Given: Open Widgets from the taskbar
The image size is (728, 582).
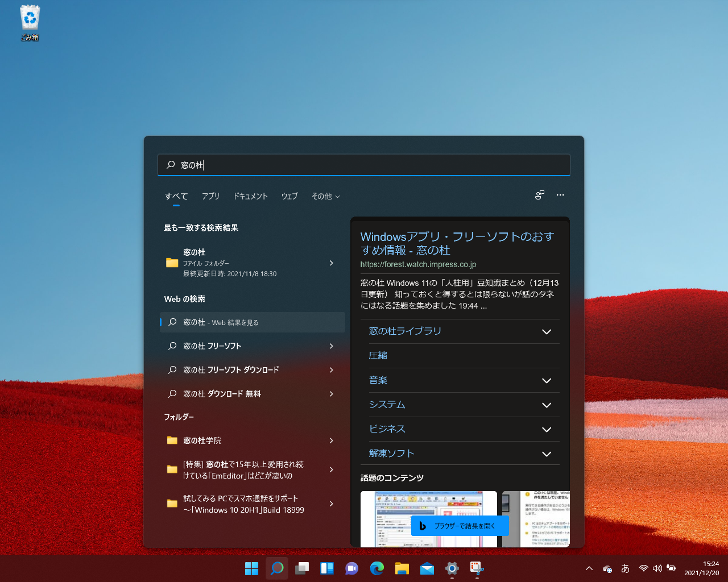Looking at the screenshot, I should pos(326,568).
